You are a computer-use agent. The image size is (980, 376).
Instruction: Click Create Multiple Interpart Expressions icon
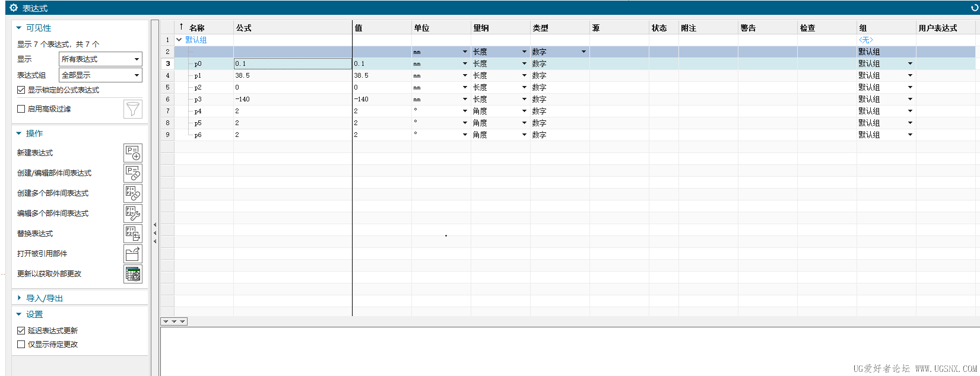click(133, 193)
